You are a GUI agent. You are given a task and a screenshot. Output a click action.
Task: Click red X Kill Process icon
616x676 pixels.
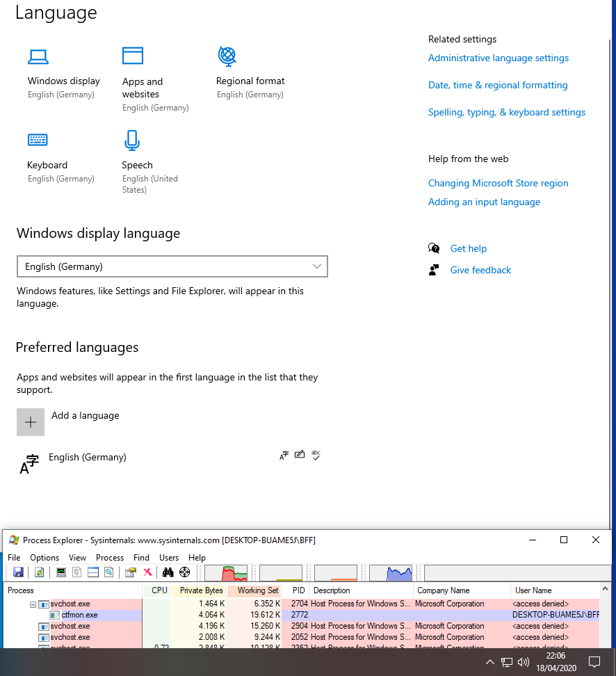[x=148, y=572]
